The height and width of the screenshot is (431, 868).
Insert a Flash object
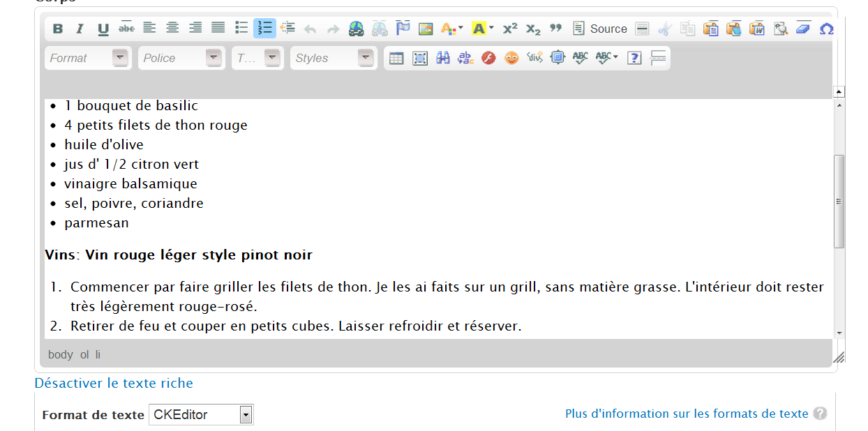[488, 58]
